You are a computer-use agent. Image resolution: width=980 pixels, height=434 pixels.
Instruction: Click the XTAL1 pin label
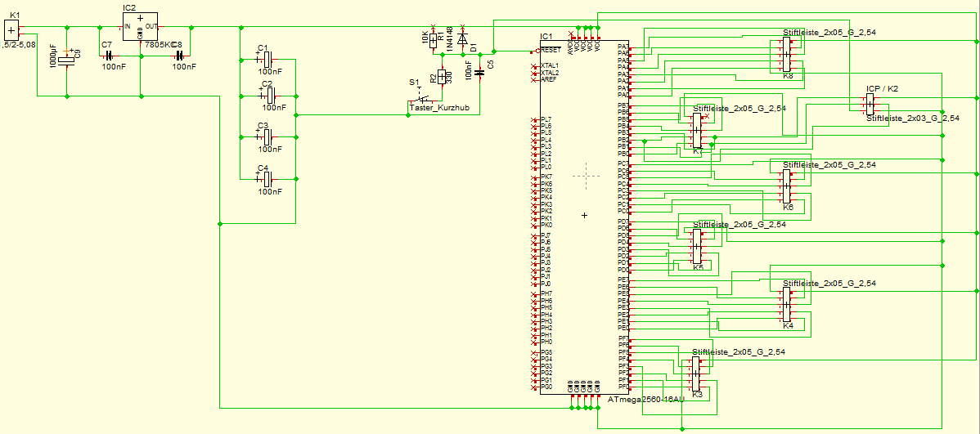[550, 65]
